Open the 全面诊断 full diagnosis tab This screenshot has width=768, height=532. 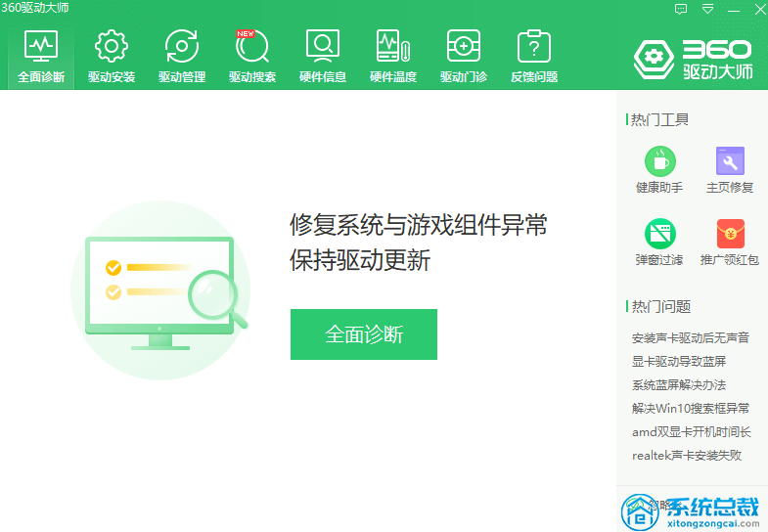(41, 56)
